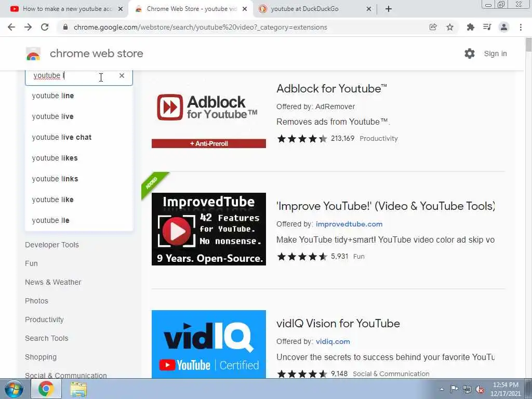Open the media control icon in toolbar
Image resolution: width=532 pixels, height=399 pixels.
coord(487,27)
